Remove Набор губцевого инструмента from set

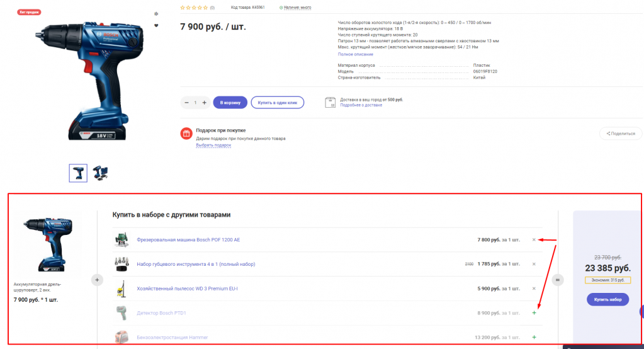coord(534,265)
